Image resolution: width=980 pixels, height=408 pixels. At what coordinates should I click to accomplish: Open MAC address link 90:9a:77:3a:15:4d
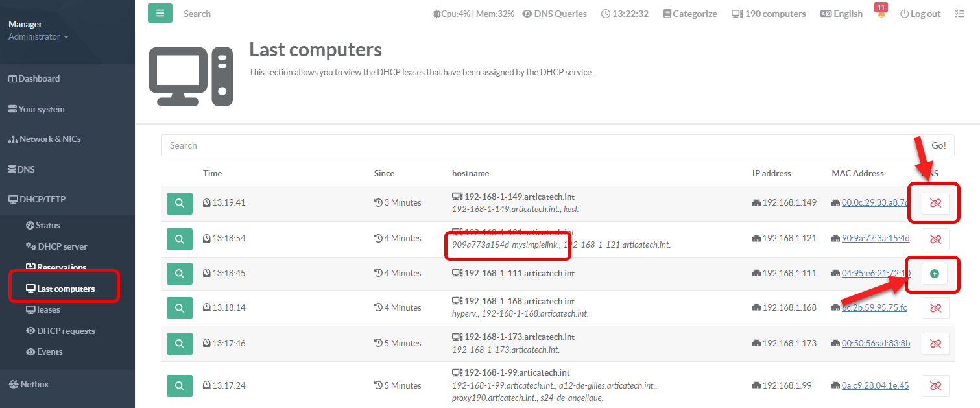(x=876, y=238)
